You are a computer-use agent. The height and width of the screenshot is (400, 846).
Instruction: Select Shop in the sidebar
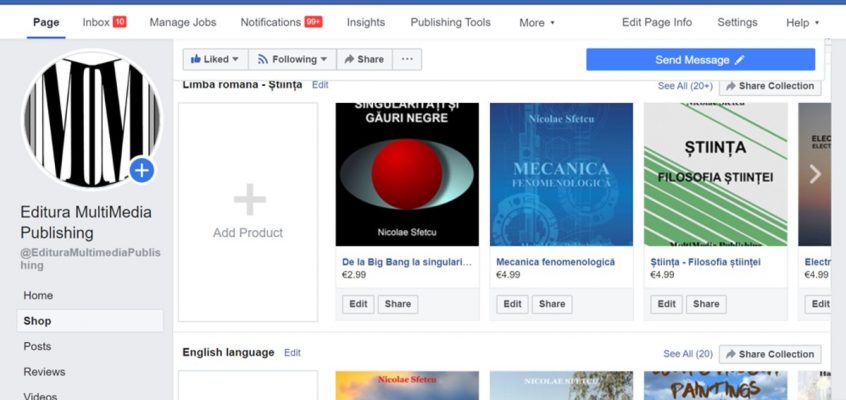pyautogui.click(x=90, y=321)
